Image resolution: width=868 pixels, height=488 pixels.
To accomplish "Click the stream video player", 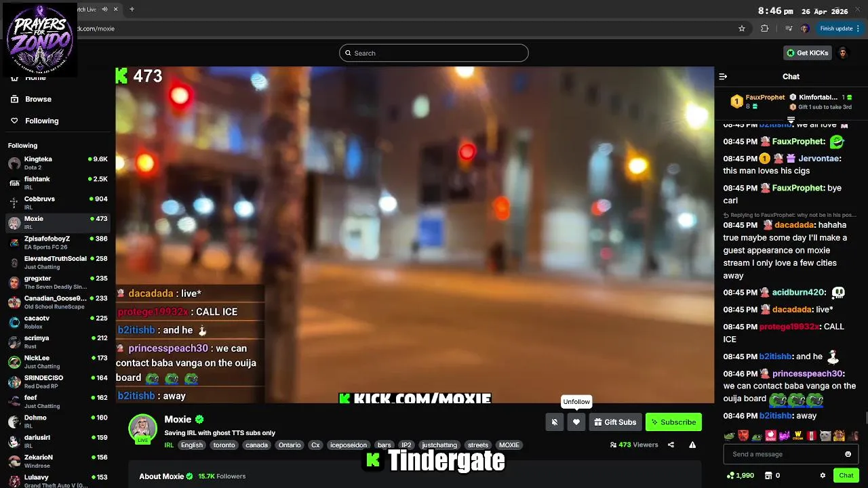I will [414, 235].
